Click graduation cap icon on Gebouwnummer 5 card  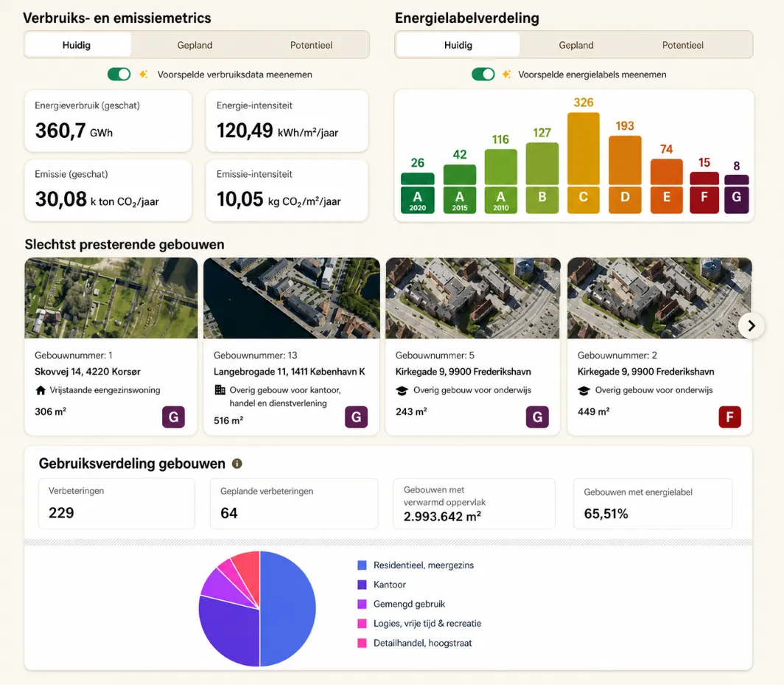click(402, 391)
